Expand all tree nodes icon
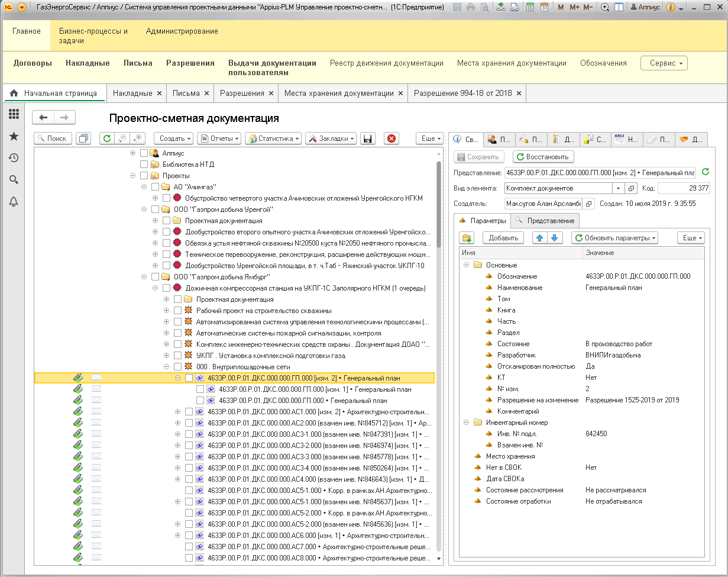 [138, 138]
